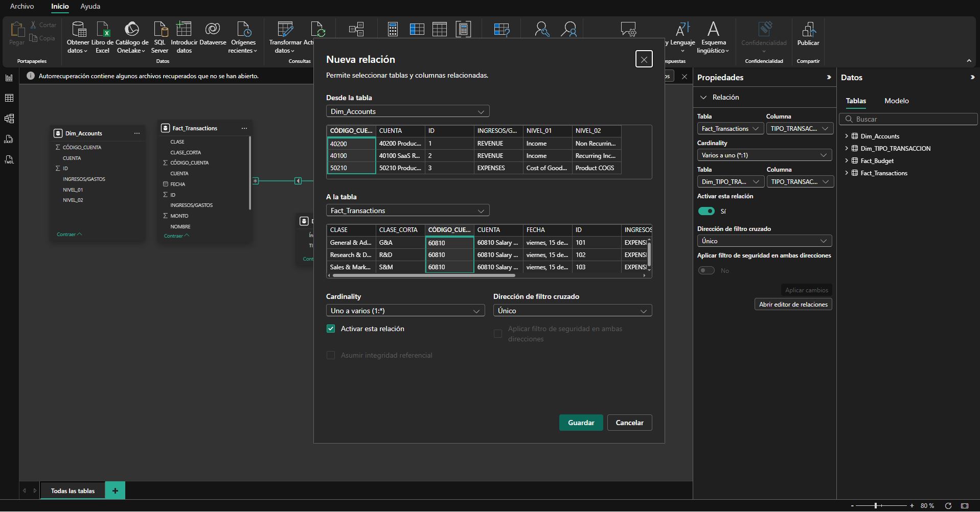Open Cardinality dropdown in Nueva relación dialog
The image size is (980, 512).
405,311
